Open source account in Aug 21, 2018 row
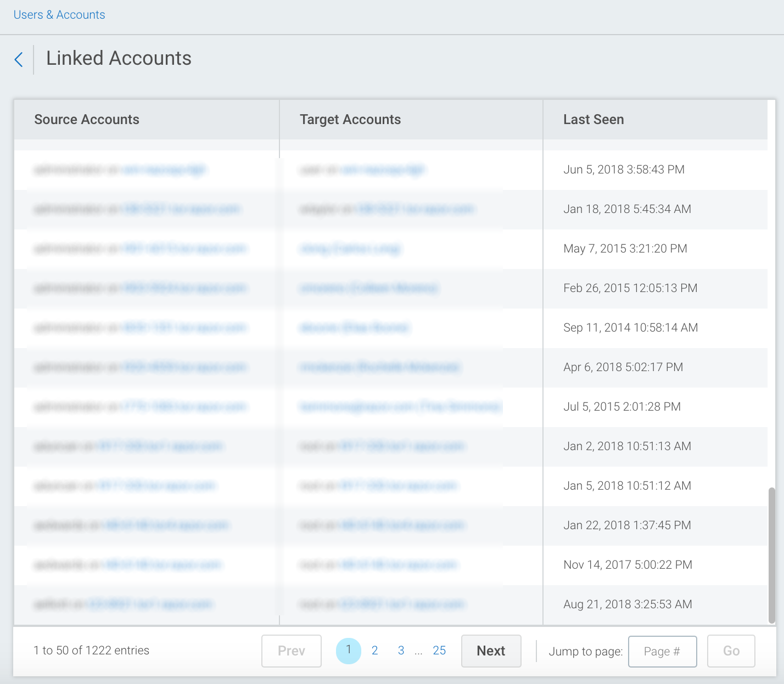 pyautogui.click(x=150, y=604)
